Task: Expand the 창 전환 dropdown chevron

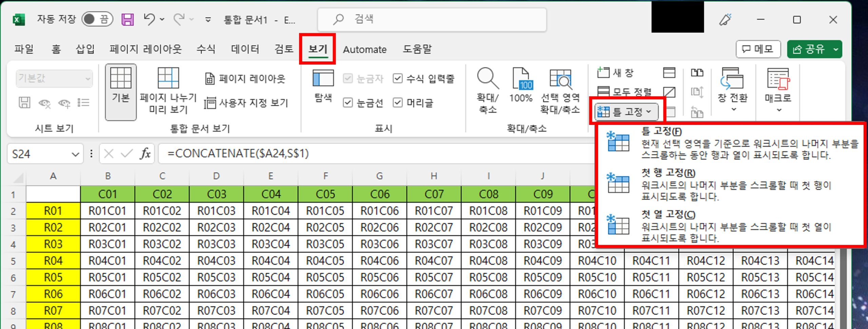Action: tap(734, 110)
